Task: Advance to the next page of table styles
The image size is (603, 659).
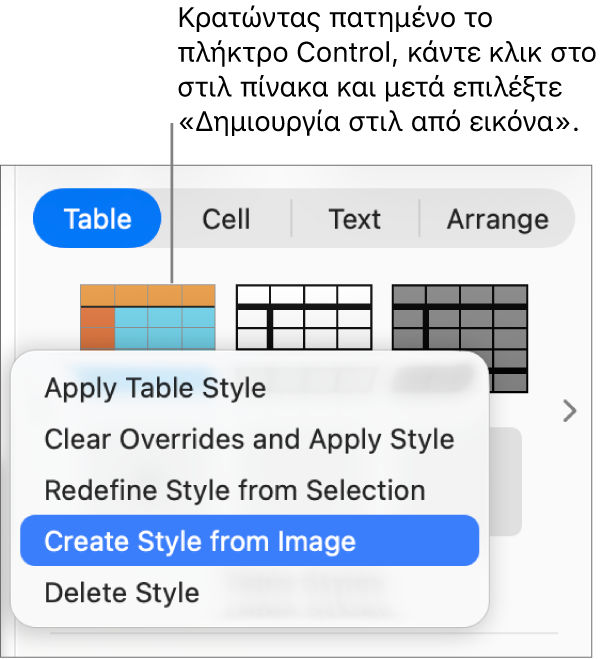Action: 570,411
